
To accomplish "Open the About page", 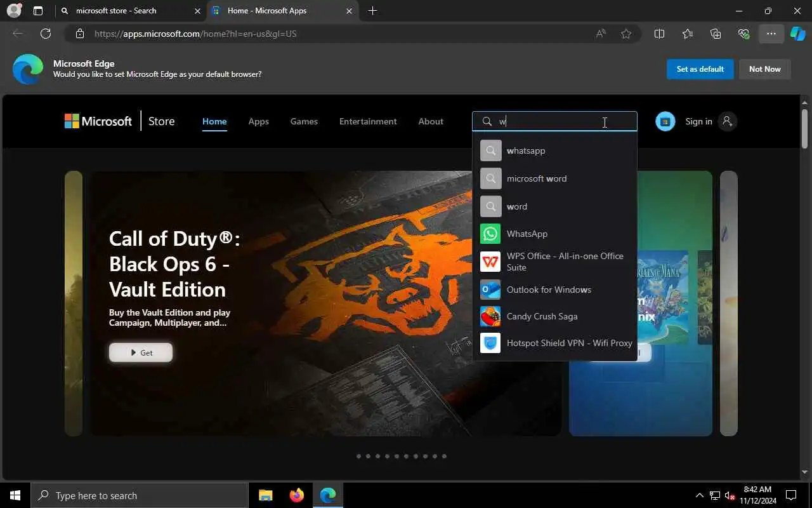I will point(431,121).
